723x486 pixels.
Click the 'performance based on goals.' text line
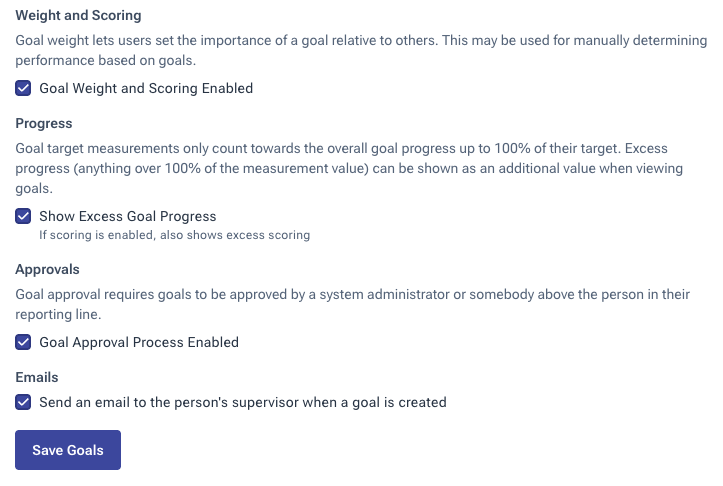107,61
